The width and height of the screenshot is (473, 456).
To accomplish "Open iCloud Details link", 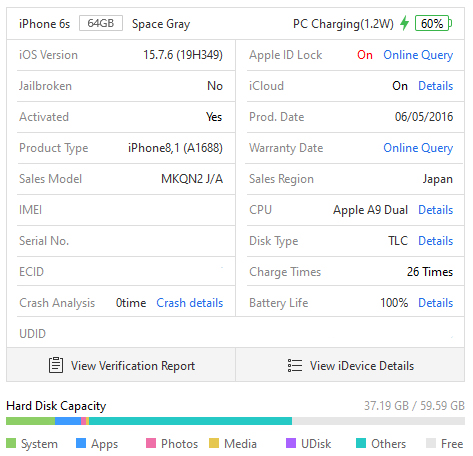I will click(x=436, y=86).
